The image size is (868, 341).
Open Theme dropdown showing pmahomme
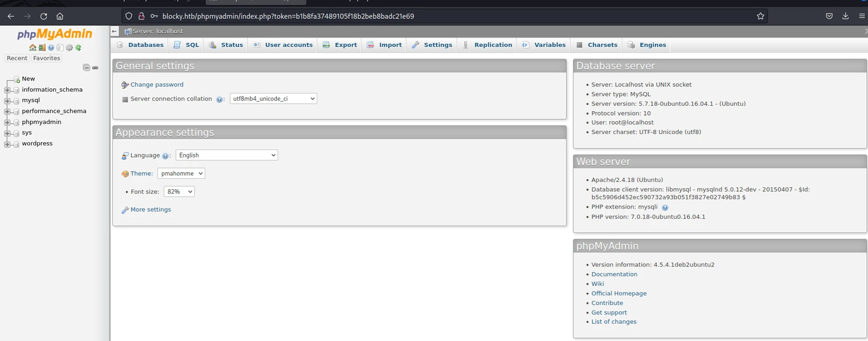click(x=181, y=174)
